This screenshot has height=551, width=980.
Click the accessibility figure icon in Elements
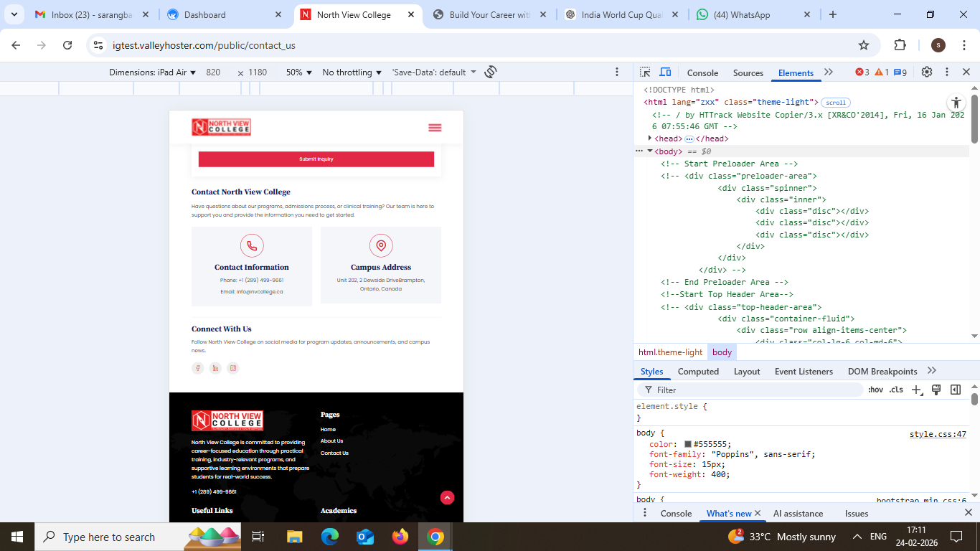[x=956, y=103]
